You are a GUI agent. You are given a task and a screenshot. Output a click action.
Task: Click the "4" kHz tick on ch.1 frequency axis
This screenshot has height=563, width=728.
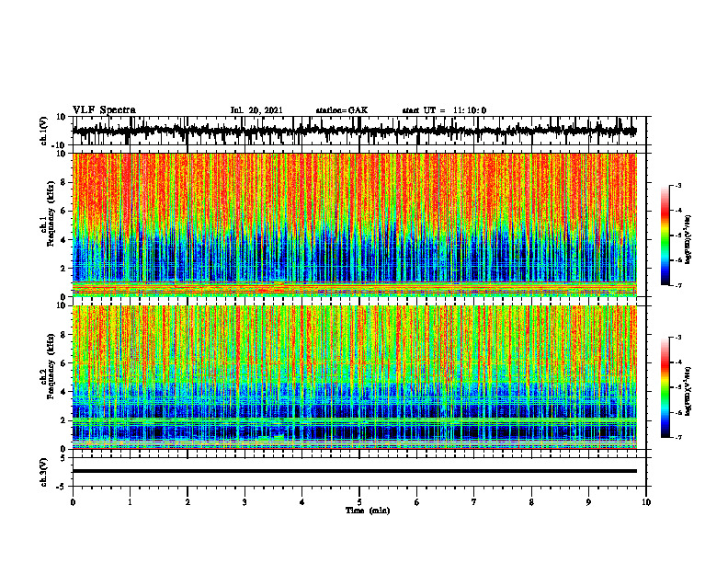64,240
